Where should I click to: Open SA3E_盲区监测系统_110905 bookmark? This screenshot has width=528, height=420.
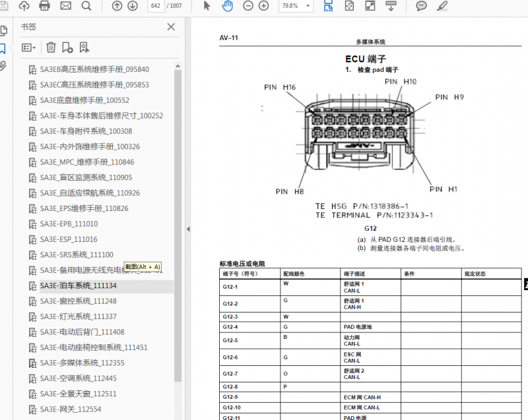tap(86, 178)
